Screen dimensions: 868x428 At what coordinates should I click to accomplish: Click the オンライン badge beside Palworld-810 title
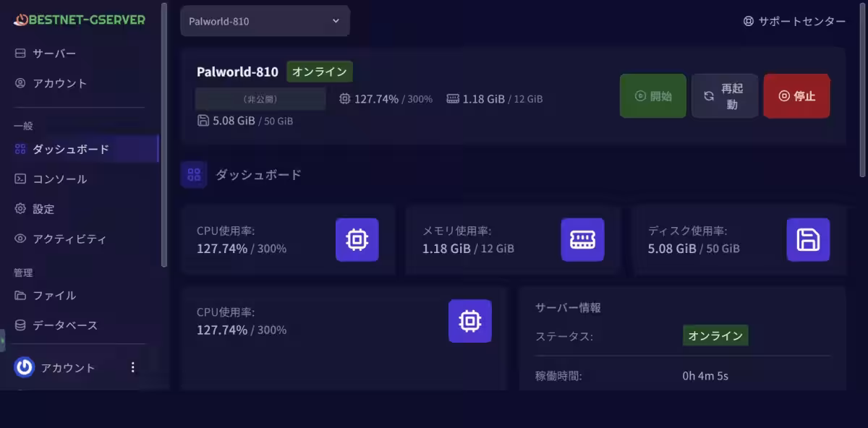click(320, 72)
